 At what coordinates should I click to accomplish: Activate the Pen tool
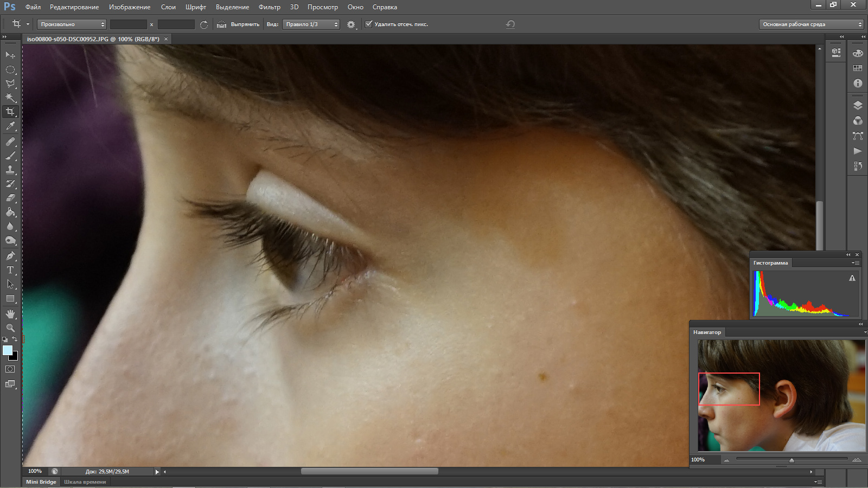tap(10, 255)
